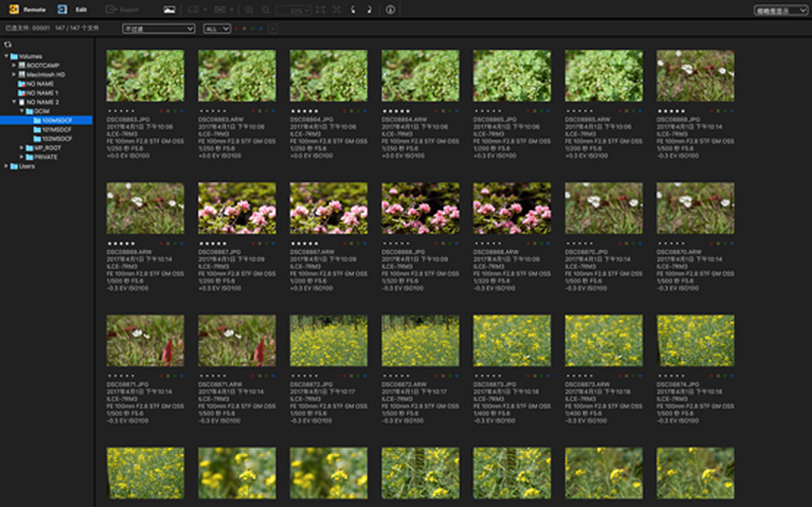Collapse the DCIM folder node
Screen dimensions: 812x507
pos(22,111)
